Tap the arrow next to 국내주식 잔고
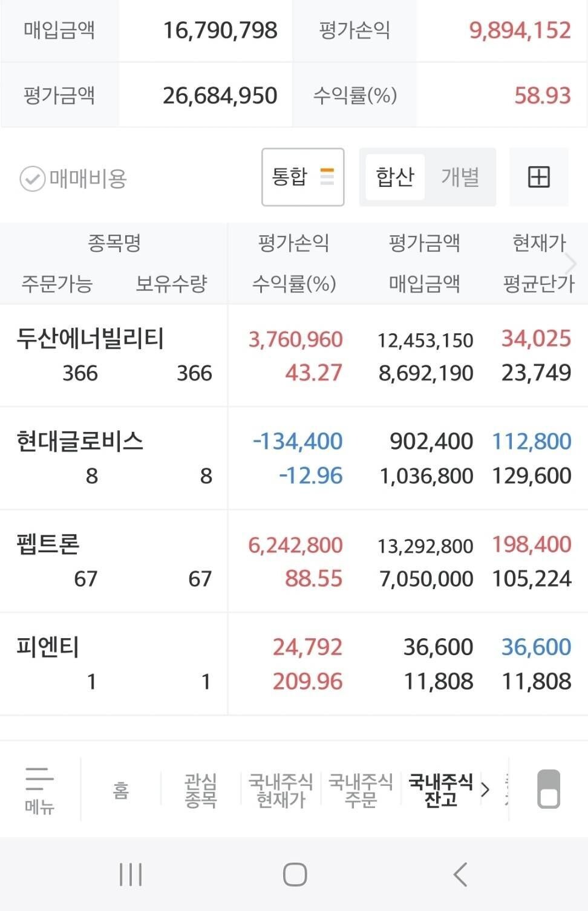Viewport: 588px width, 911px height. 484,789
